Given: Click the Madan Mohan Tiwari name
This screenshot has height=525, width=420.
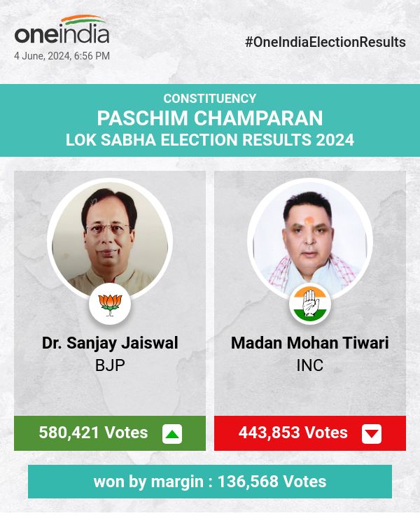Looking at the screenshot, I should coord(310,343).
